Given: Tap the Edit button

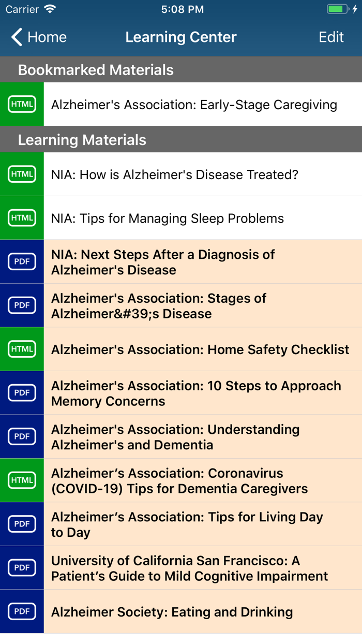Looking at the screenshot, I should (331, 37).
